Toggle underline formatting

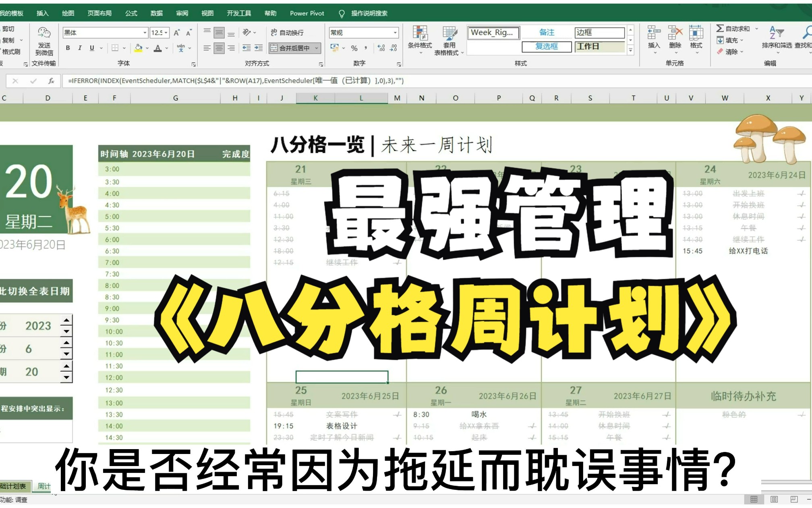pos(92,48)
